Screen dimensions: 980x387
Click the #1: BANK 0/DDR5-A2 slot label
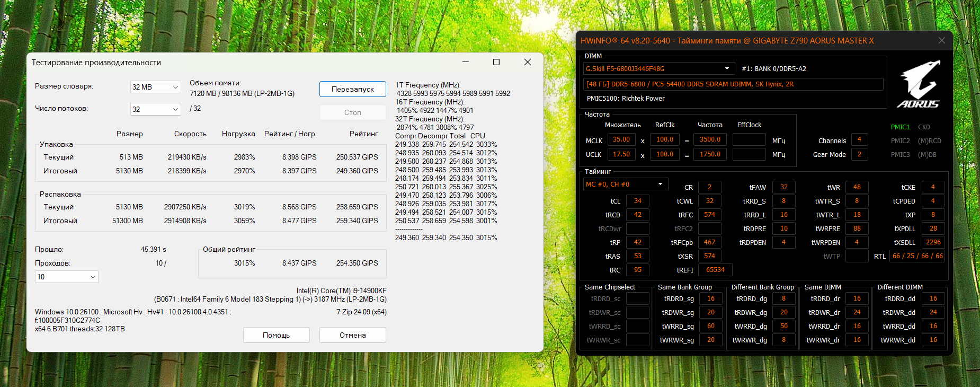tap(774, 69)
